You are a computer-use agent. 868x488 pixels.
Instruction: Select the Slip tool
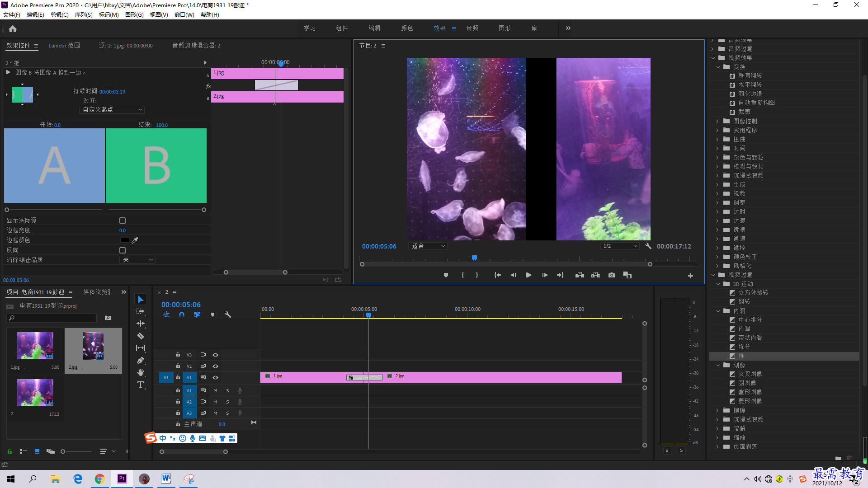tap(141, 348)
